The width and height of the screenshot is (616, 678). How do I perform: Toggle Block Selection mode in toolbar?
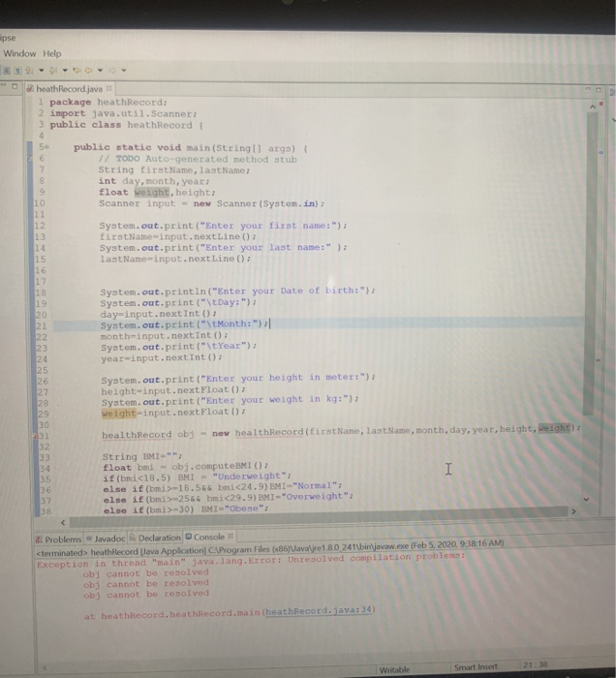(8, 71)
